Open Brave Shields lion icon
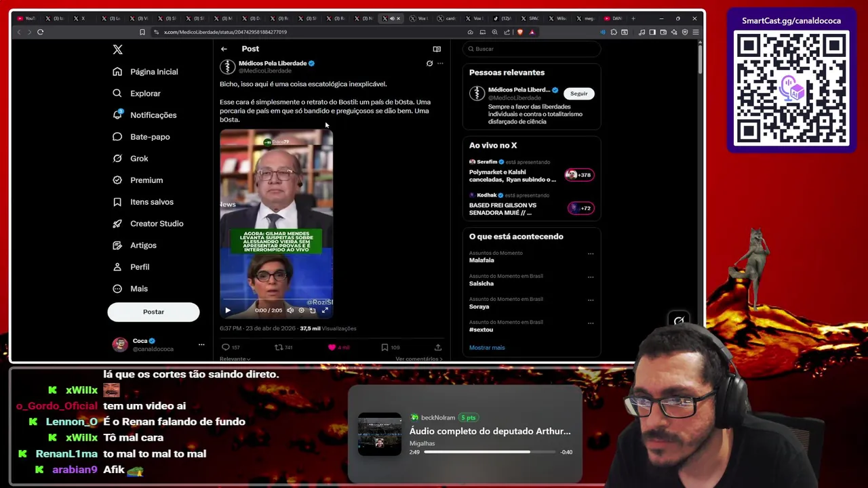Screen dimensions: 868x488 pyautogui.click(x=520, y=32)
